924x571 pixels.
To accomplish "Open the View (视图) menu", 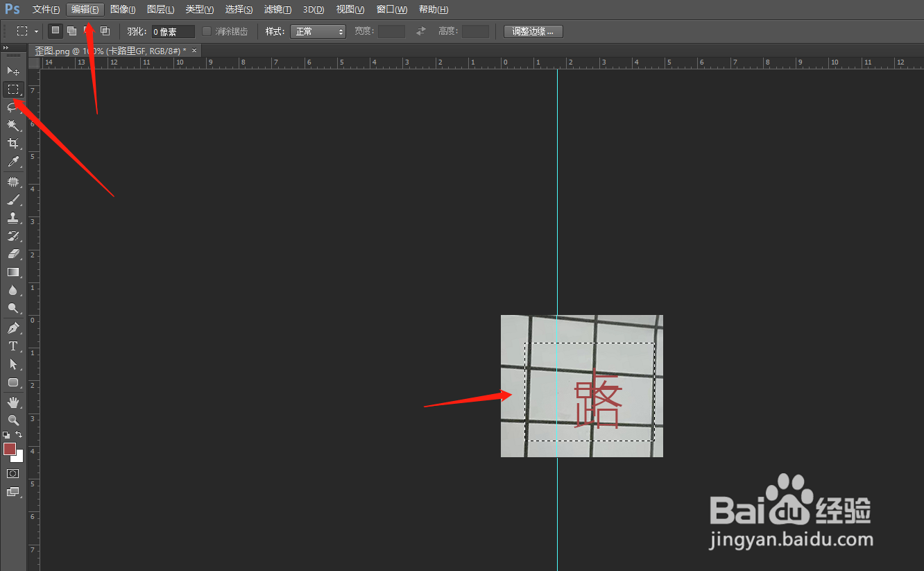I will coord(350,10).
